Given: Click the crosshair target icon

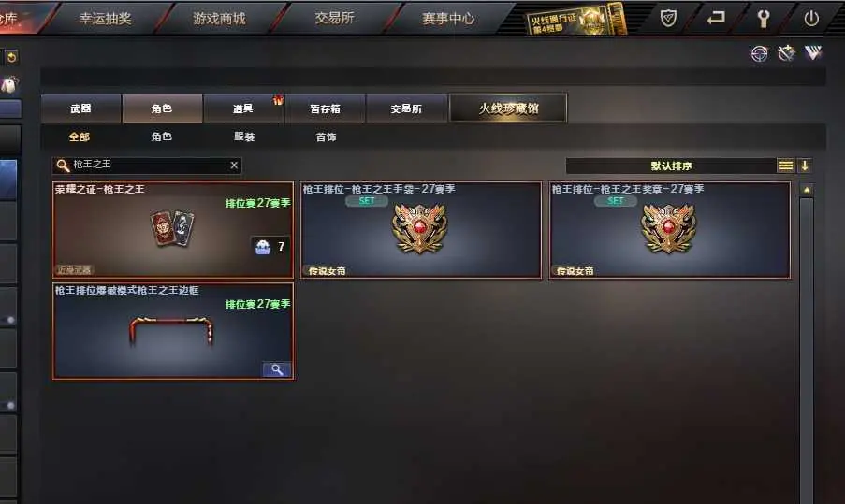Looking at the screenshot, I should [759, 53].
